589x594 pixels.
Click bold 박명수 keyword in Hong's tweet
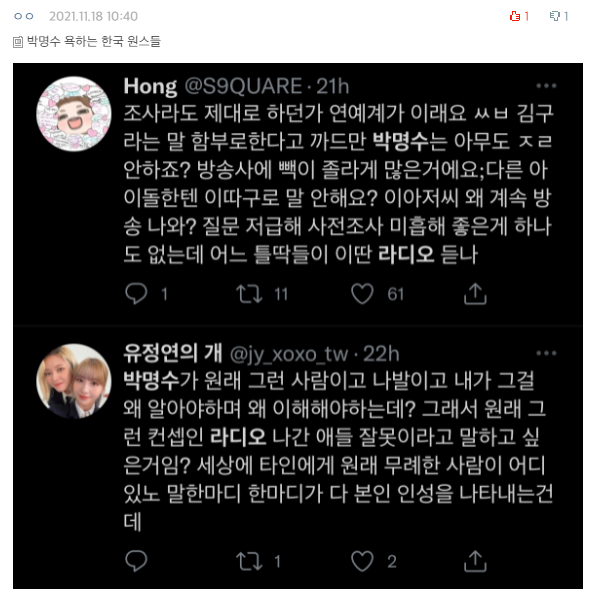pos(400,141)
